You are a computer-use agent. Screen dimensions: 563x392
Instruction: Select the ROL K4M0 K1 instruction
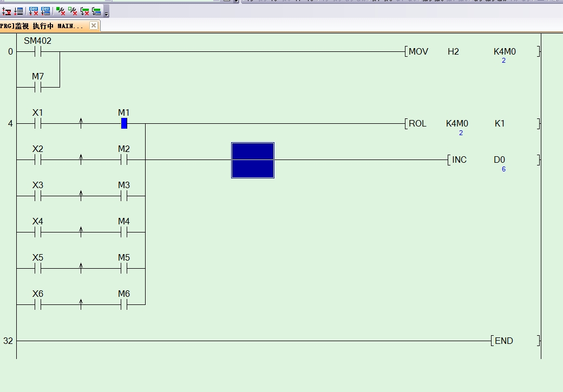point(471,124)
